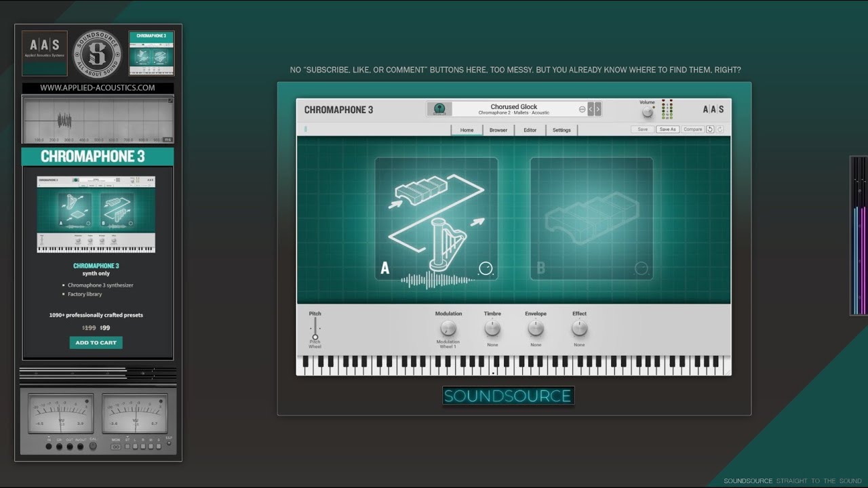Adjust the Modulation knob
The width and height of the screenshot is (868, 488).
[448, 328]
